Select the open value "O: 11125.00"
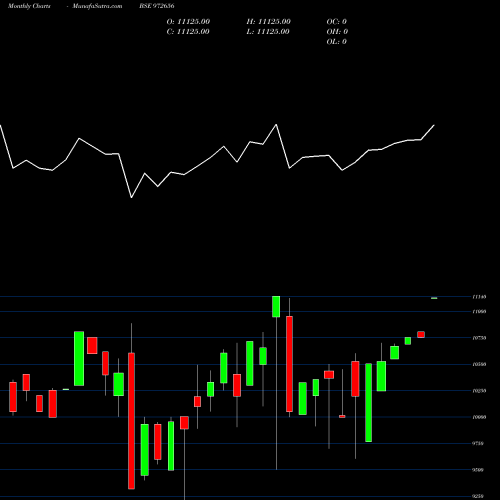The width and height of the screenshot is (500, 500). pyautogui.click(x=188, y=22)
